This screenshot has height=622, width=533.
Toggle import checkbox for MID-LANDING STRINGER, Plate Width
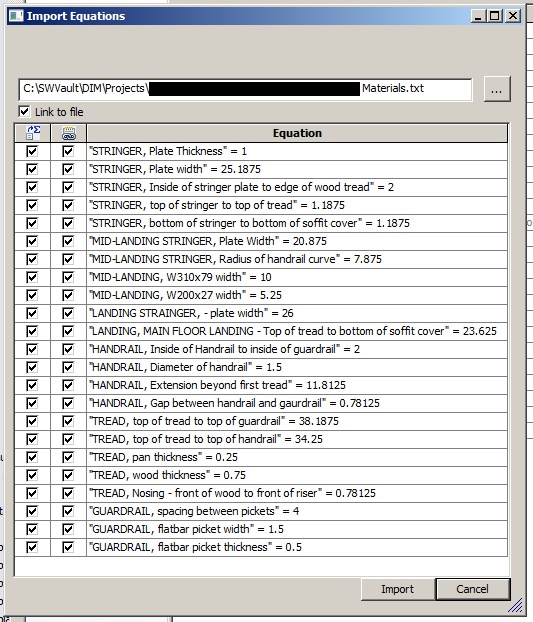[32, 241]
